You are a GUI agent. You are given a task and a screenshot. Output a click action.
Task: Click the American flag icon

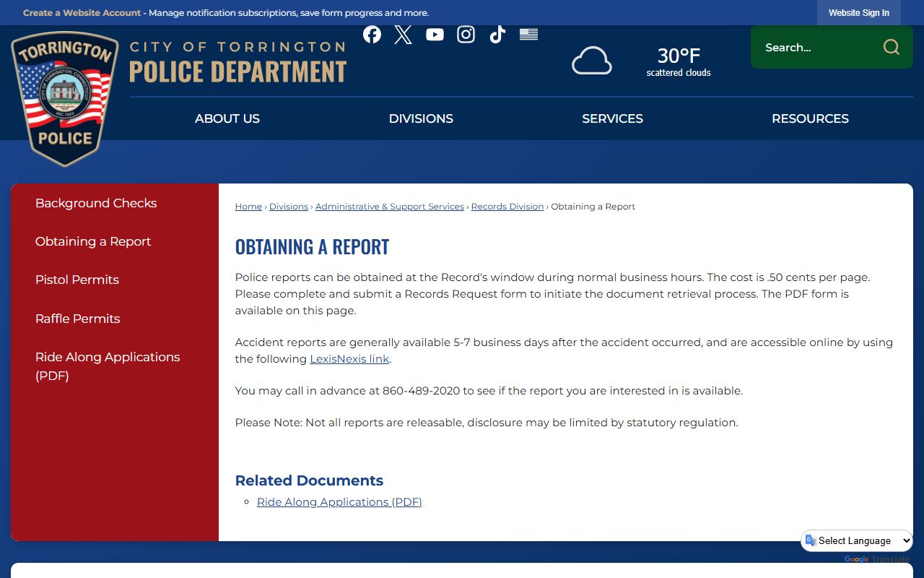click(x=529, y=34)
